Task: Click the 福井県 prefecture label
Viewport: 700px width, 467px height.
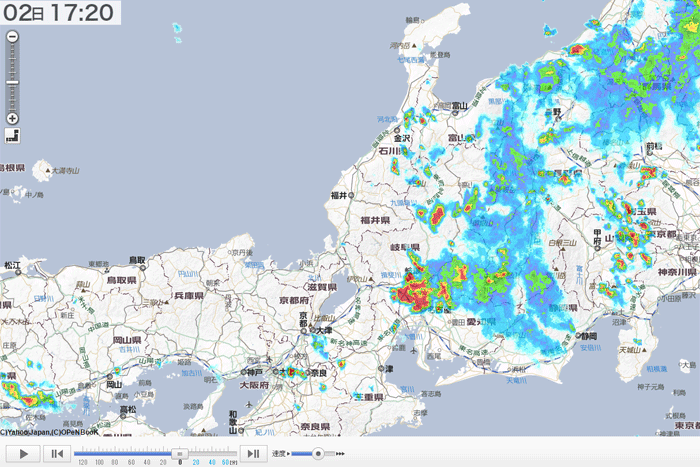Action: tap(375, 219)
